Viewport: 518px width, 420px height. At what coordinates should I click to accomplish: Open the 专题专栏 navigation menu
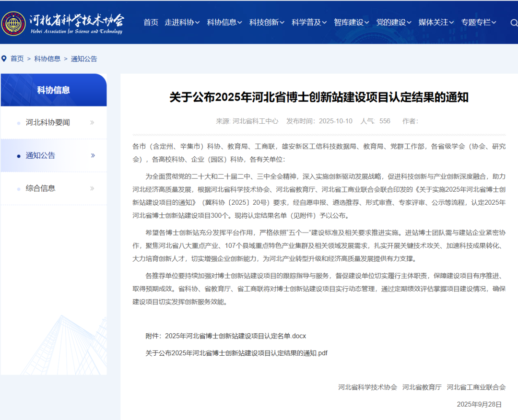pos(478,23)
